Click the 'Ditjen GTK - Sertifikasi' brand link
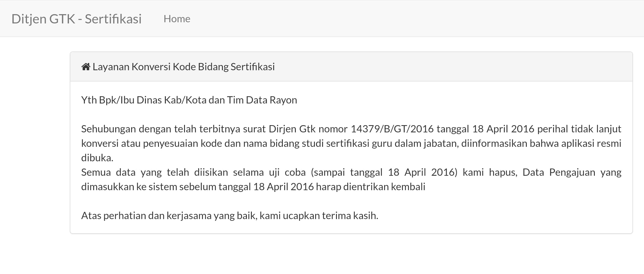The image size is (644, 274). 76,19
